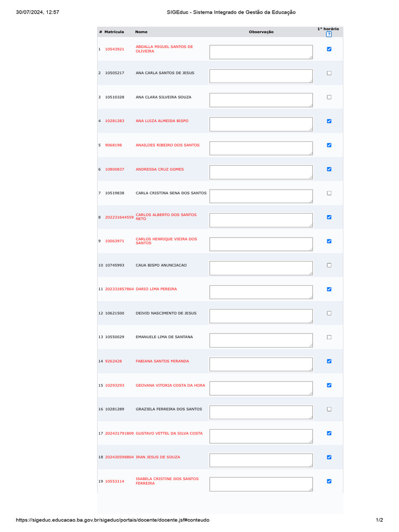Click the Nome column header
399x532 pixels.
click(141, 32)
